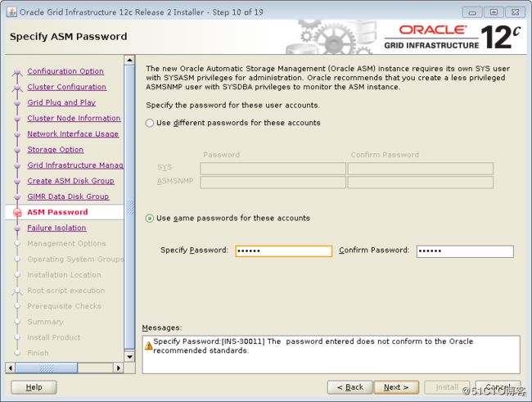The image size is (532, 402).
Task: Go to GIMR Data Disk Group step
Action: click(x=68, y=196)
